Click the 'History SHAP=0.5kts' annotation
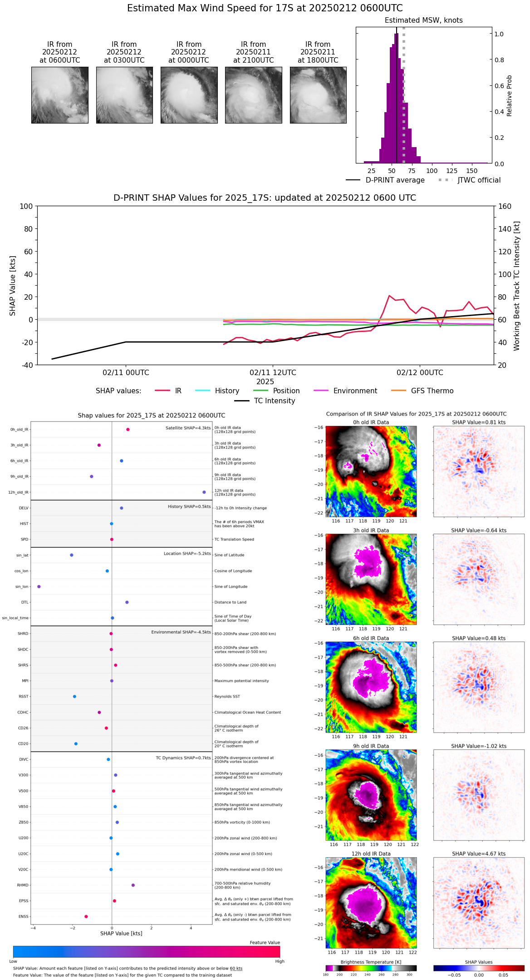Screen dimensions: 530x980 189,506
